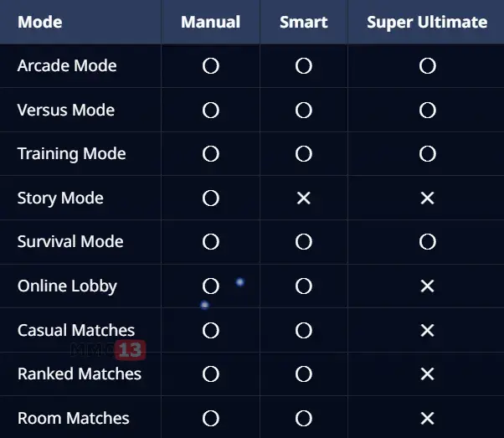504x438 pixels.
Task: Click the Ranked Matches row label
Action: coord(80,374)
